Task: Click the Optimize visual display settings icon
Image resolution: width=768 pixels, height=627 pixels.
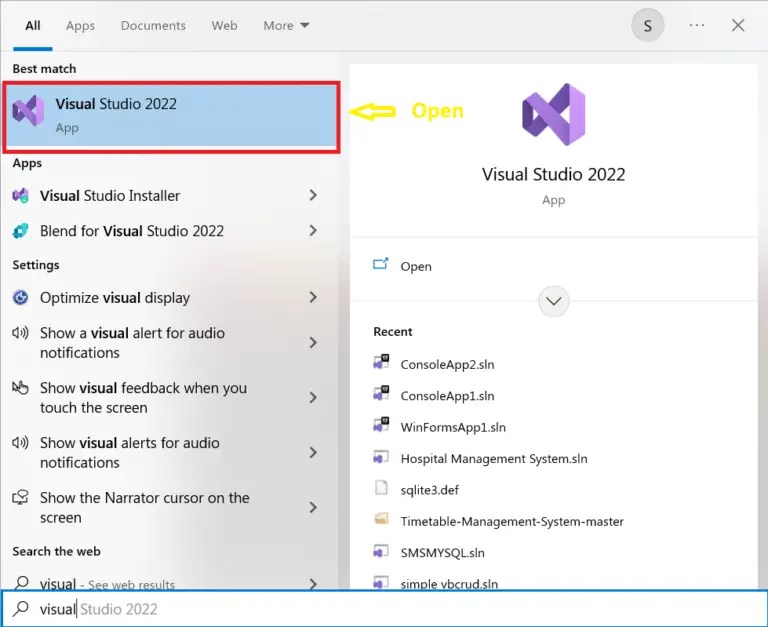Action: (x=21, y=297)
